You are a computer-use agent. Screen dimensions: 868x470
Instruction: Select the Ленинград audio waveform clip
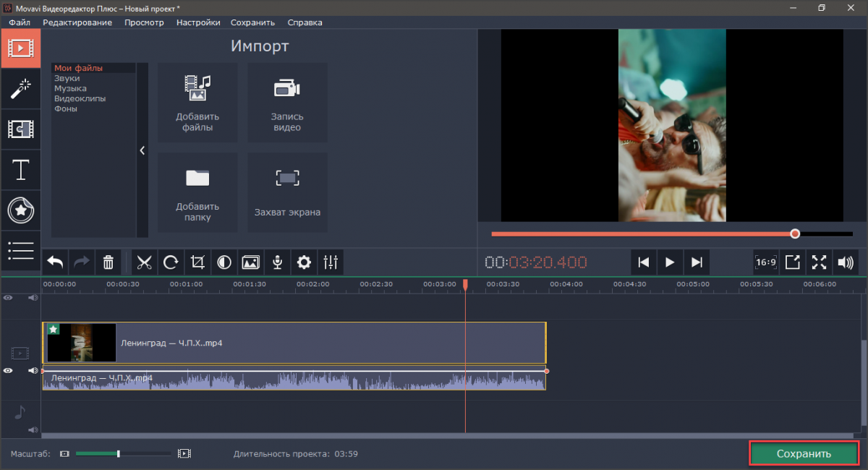[x=294, y=380]
